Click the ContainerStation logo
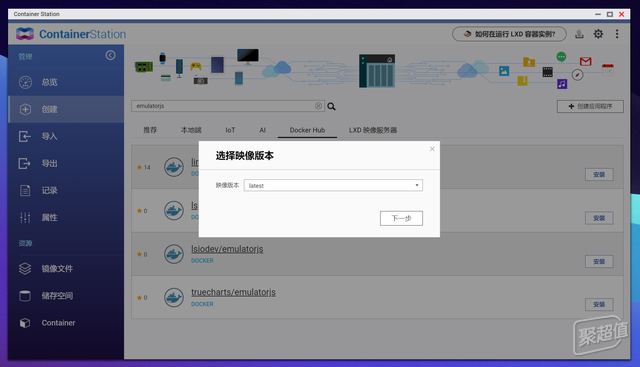This screenshot has height=367, width=640. 71,34
